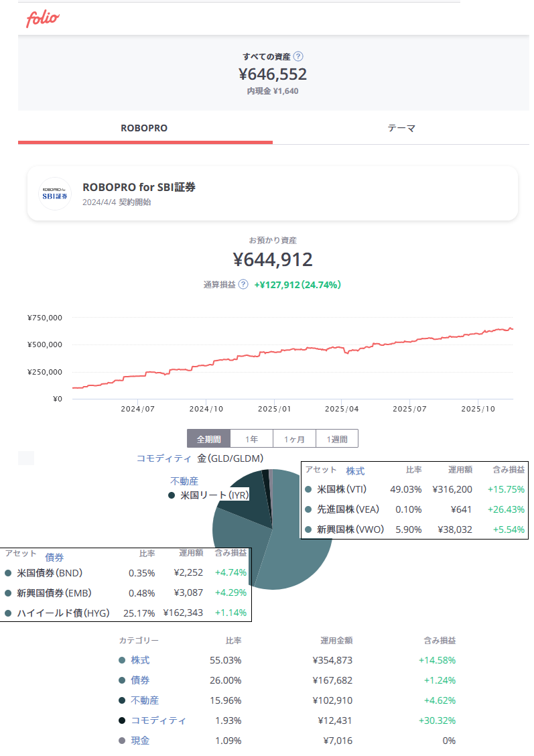Open 現金 category link in table
534x756 pixels.
click(x=140, y=741)
